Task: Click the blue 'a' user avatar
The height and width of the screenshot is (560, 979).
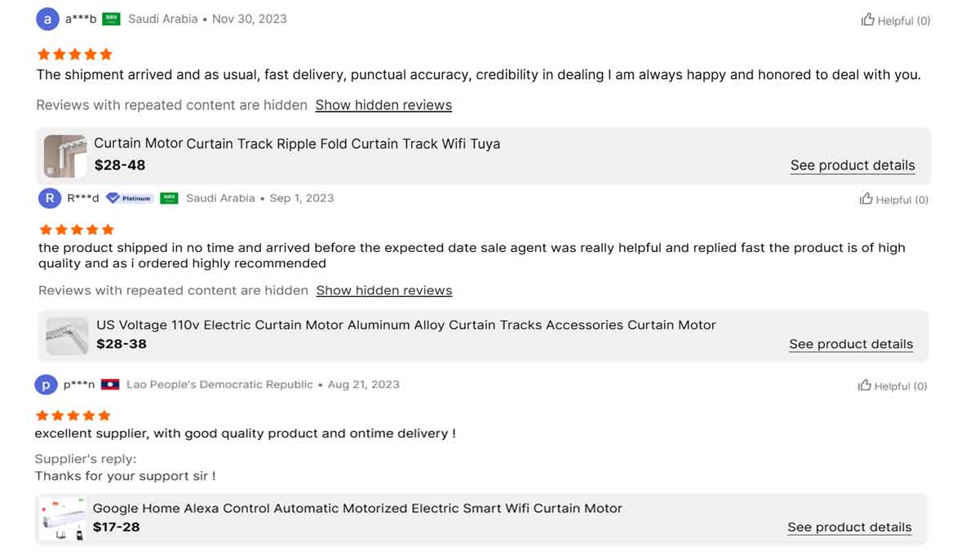Action: (47, 20)
